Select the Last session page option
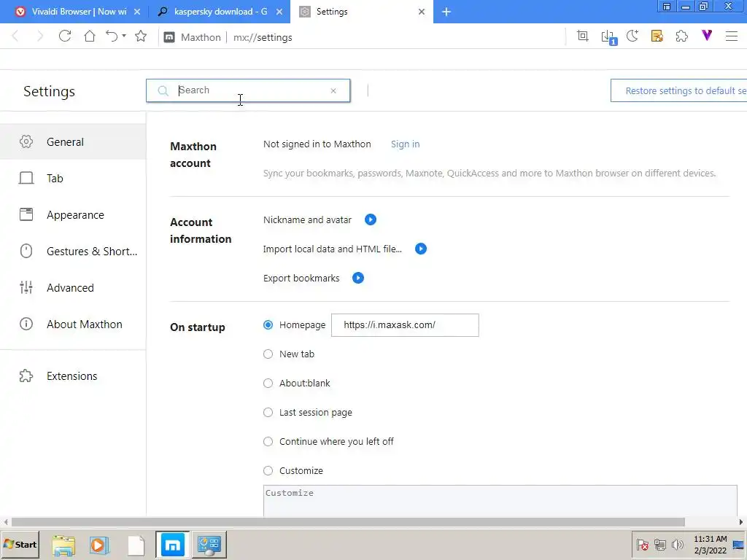This screenshot has width=747, height=560. point(268,413)
